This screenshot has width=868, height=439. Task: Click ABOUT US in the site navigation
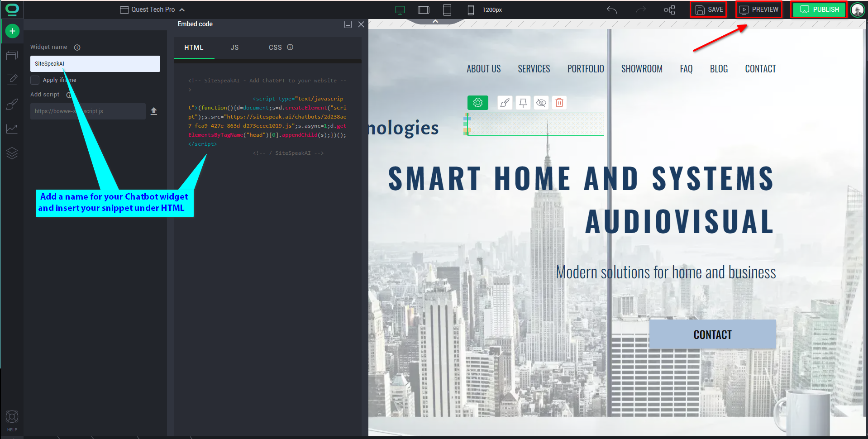[484, 69]
